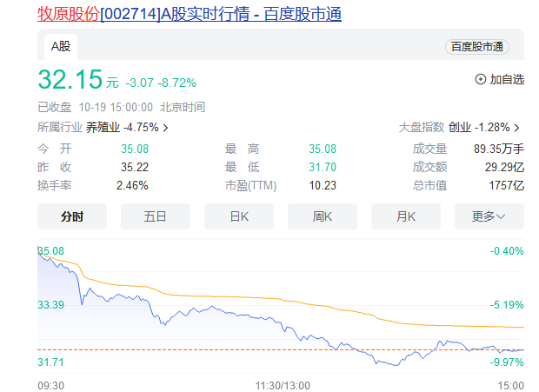Expand the 养殖业 -4.75% chevron
The width and height of the screenshot is (539, 392).
(x=166, y=128)
